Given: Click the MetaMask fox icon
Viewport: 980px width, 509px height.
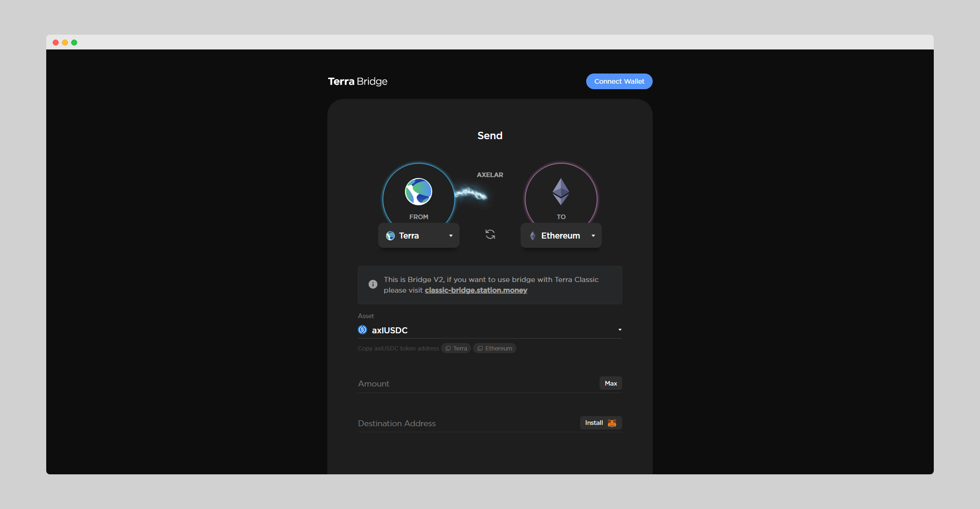Looking at the screenshot, I should [612, 423].
